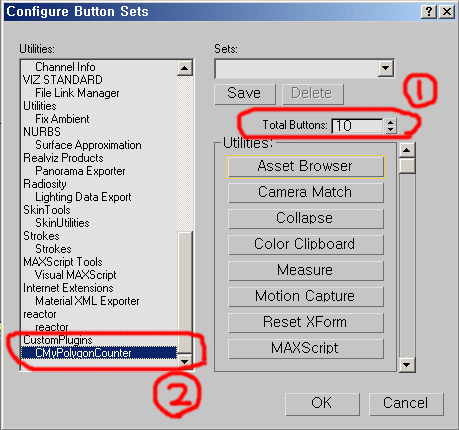
Task: Click the Save button
Action: click(x=245, y=93)
